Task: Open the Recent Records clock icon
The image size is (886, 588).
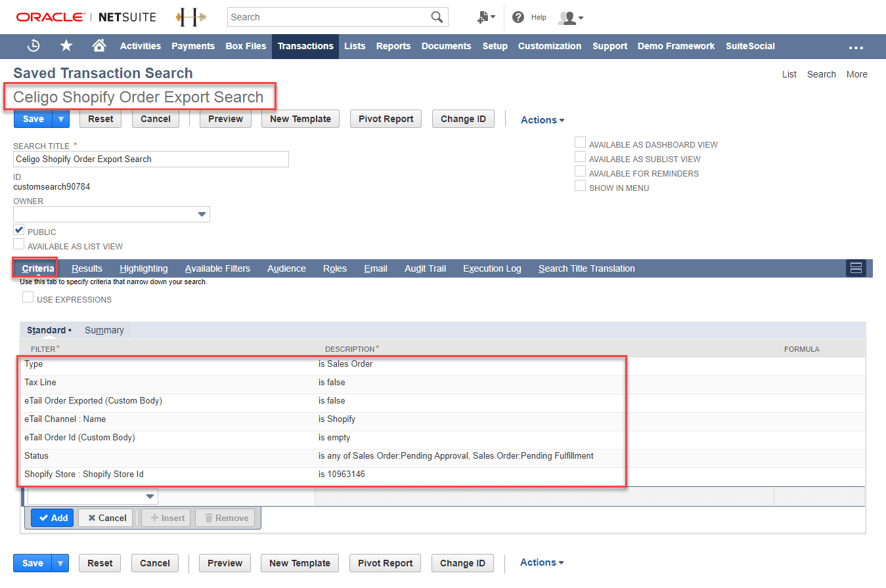Action: [x=33, y=46]
